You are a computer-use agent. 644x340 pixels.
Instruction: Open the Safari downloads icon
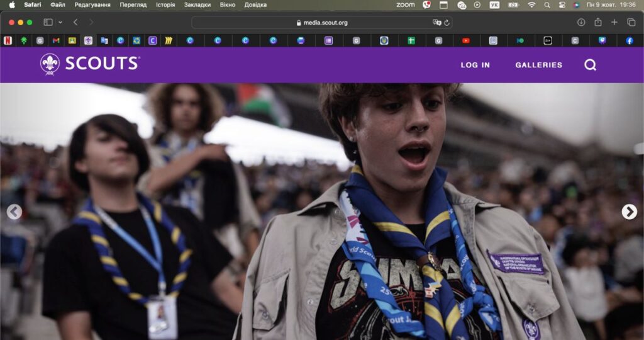(581, 22)
